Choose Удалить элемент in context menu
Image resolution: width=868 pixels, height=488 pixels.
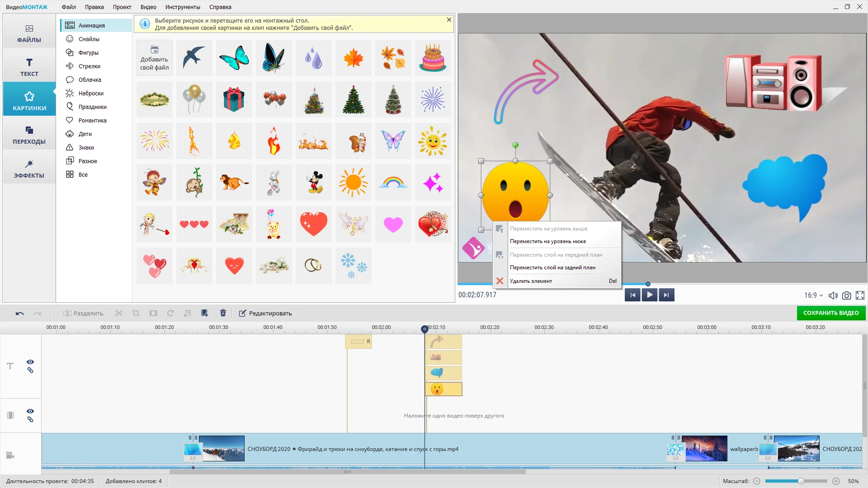557,281
